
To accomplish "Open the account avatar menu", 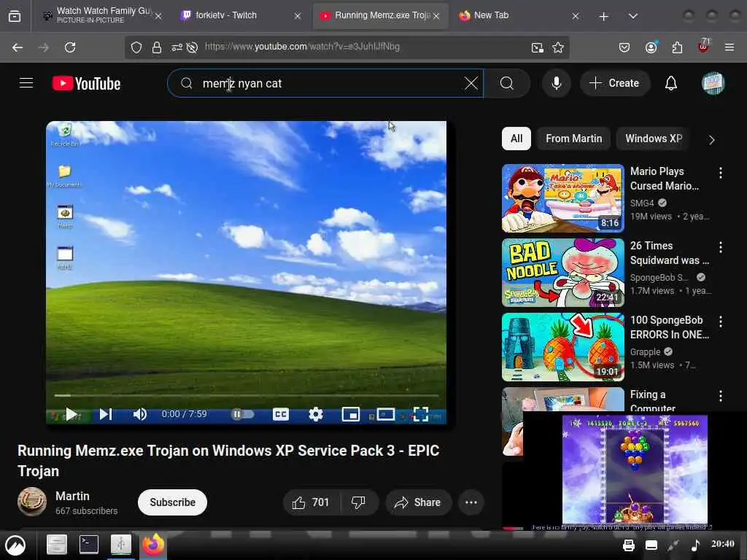I will (713, 83).
